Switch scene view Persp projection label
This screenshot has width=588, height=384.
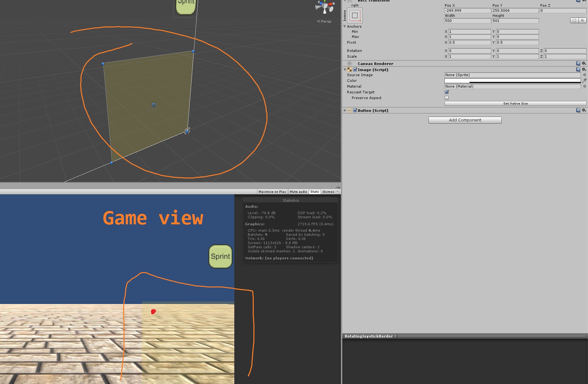coord(324,21)
